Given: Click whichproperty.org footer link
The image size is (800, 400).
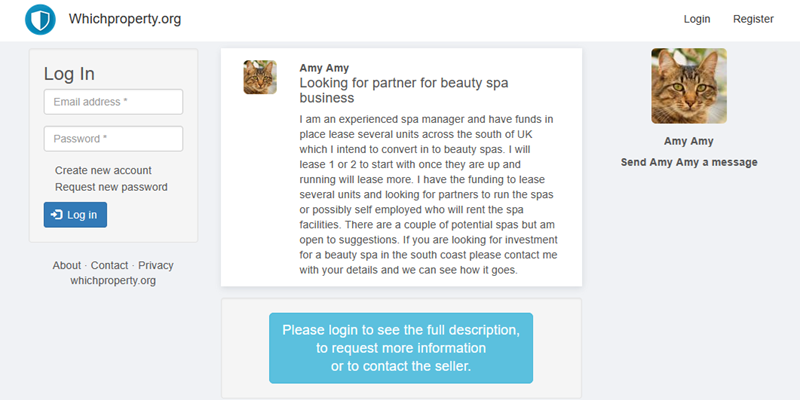Looking at the screenshot, I should point(113,281).
